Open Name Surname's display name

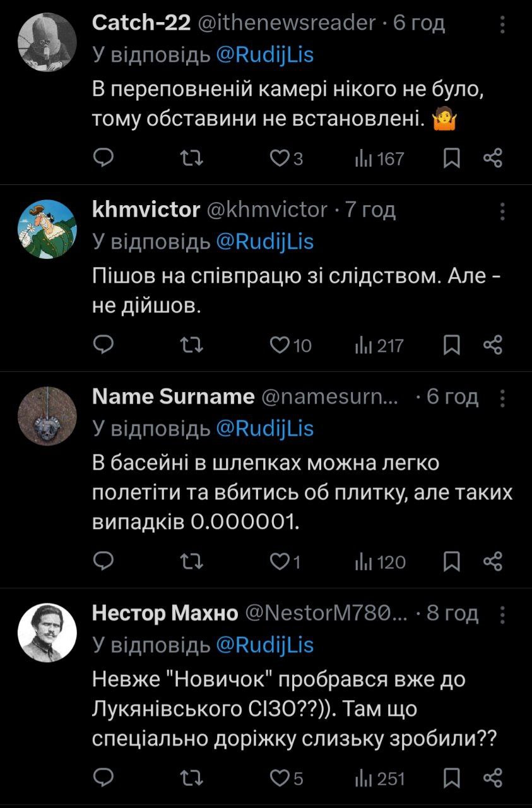[x=173, y=396]
